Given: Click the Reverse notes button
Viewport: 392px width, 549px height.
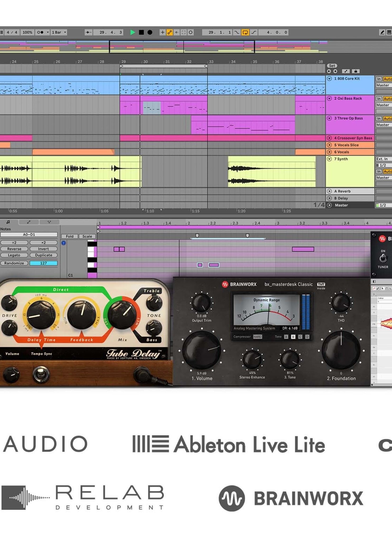Looking at the screenshot, I should 14,249.
